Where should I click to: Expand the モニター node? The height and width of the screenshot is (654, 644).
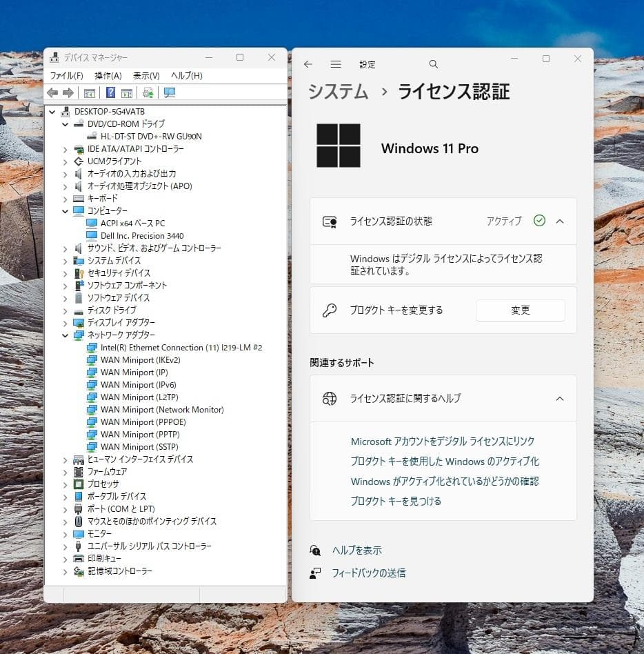pos(65,534)
